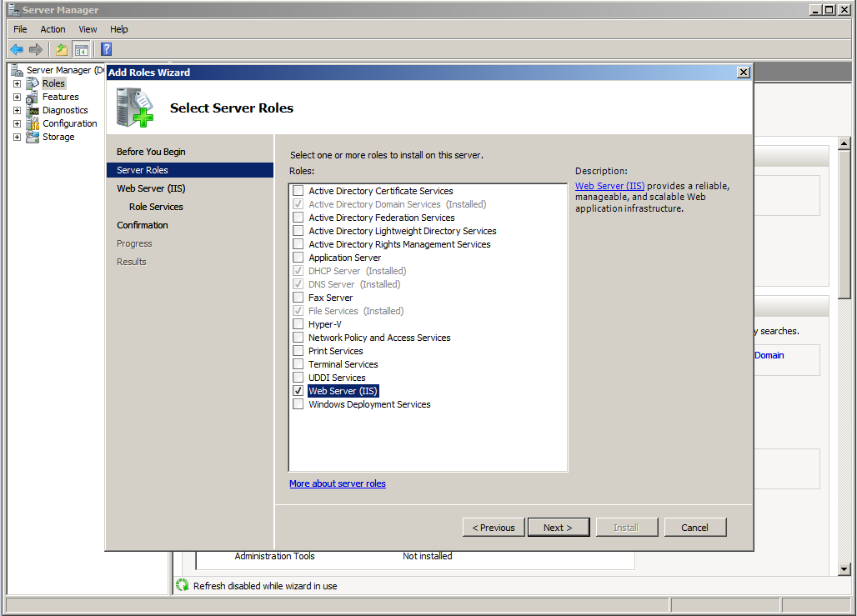Expand the Configuration tree node

17,123
